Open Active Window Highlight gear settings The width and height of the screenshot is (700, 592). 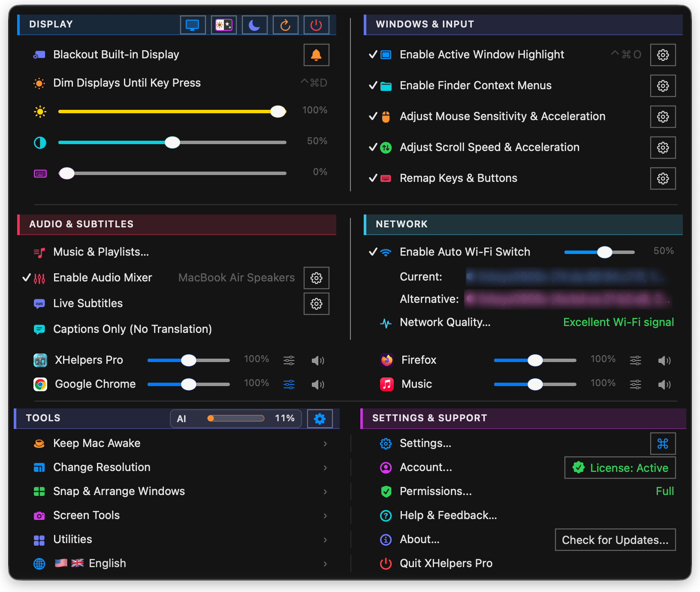tap(663, 55)
